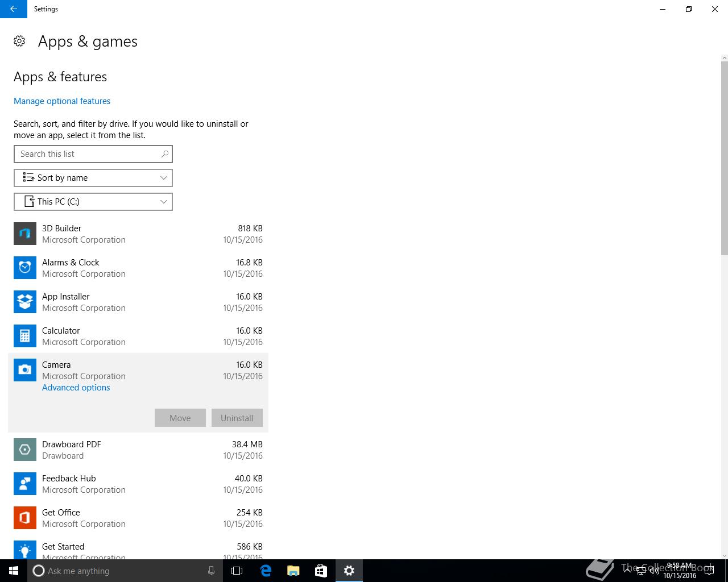
Task: Click the Camera app icon
Action: click(x=25, y=370)
